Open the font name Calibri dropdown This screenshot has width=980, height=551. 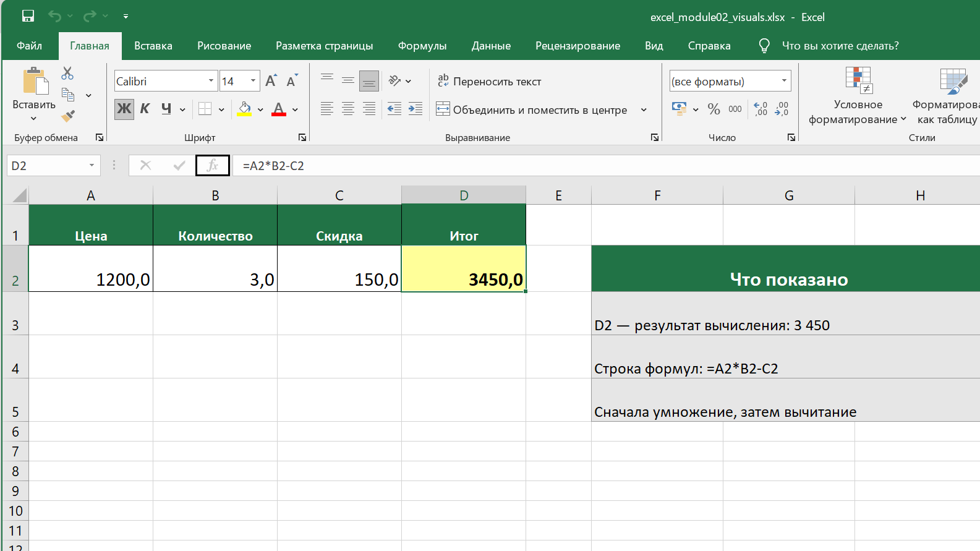point(211,81)
